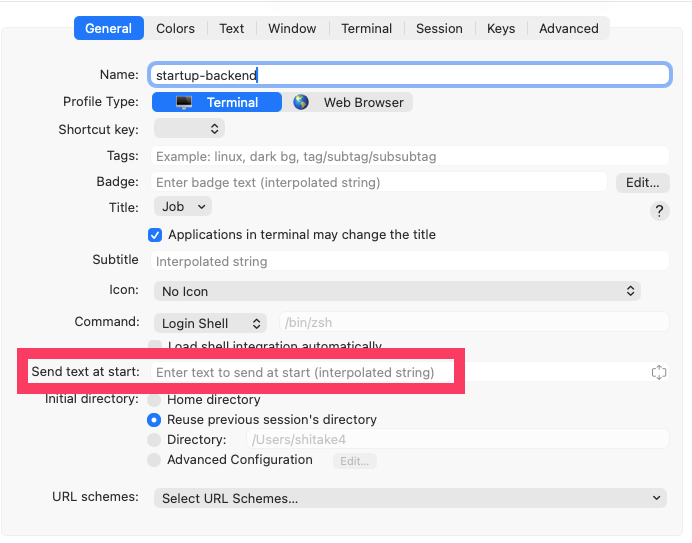Open the Title dropdown showing Job
The width and height of the screenshot is (692, 543).
coord(183,207)
